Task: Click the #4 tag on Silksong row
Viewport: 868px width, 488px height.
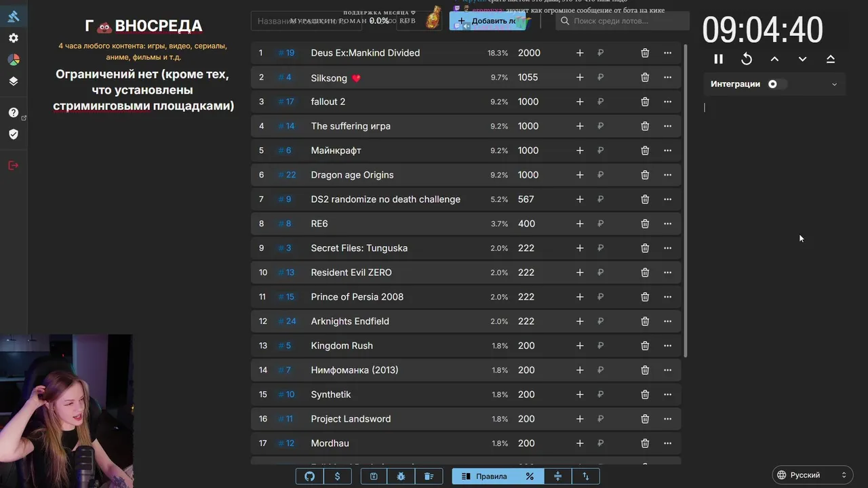Action: coord(285,77)
